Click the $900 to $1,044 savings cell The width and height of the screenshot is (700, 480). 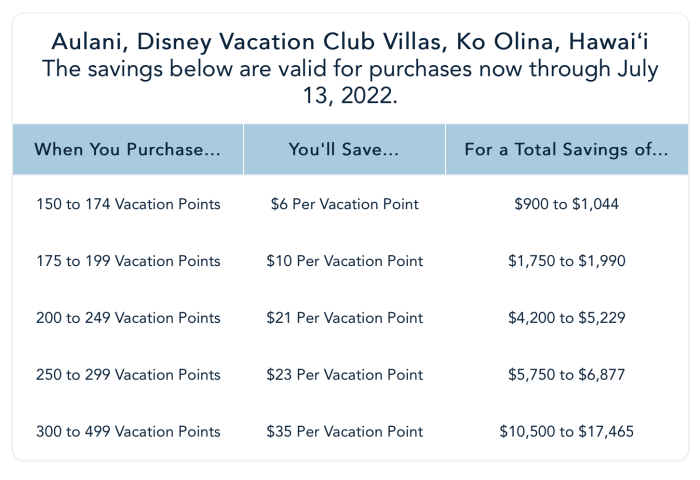[567, 204]
